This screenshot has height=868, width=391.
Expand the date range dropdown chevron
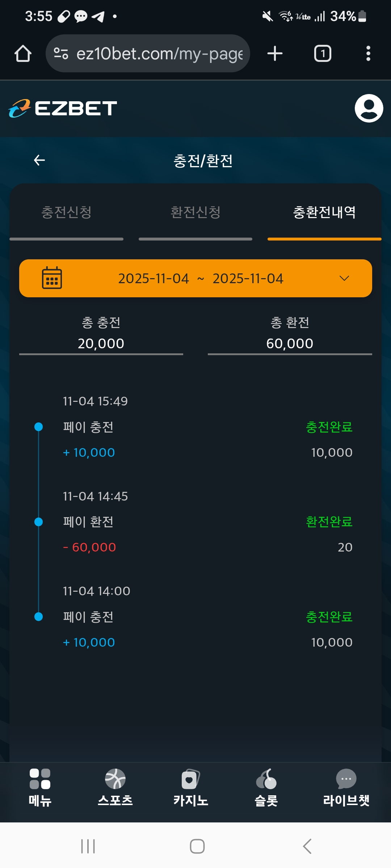344,278
